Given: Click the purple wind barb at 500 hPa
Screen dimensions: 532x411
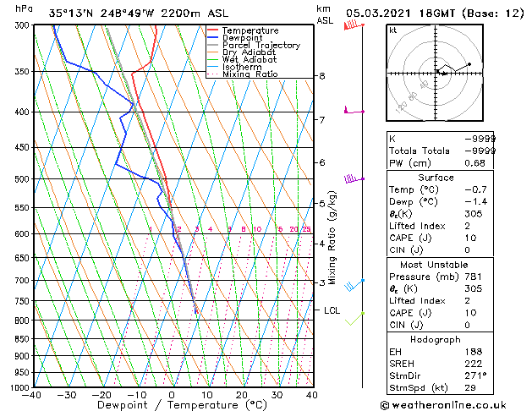Looking at the screenshot, I should pos(354,178).
